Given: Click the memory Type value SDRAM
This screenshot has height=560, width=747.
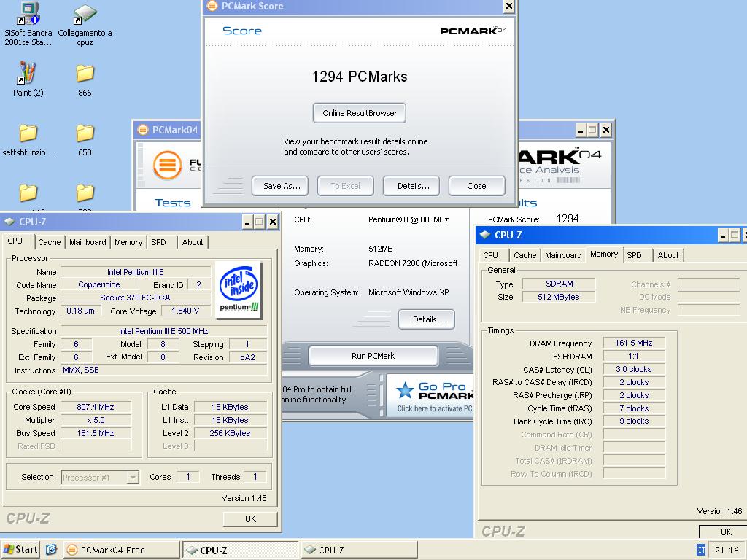Looking at the screenshot, I should click(560, 284).
